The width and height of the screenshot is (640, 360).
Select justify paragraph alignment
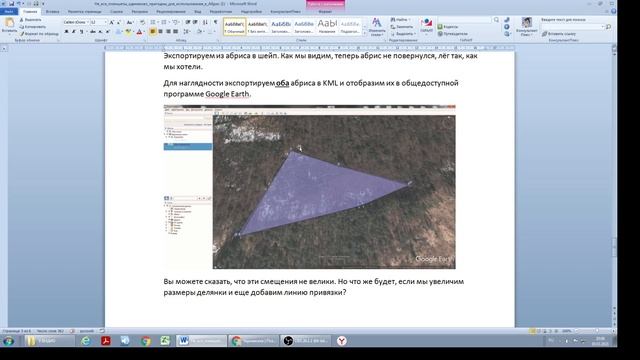point(175,31)
